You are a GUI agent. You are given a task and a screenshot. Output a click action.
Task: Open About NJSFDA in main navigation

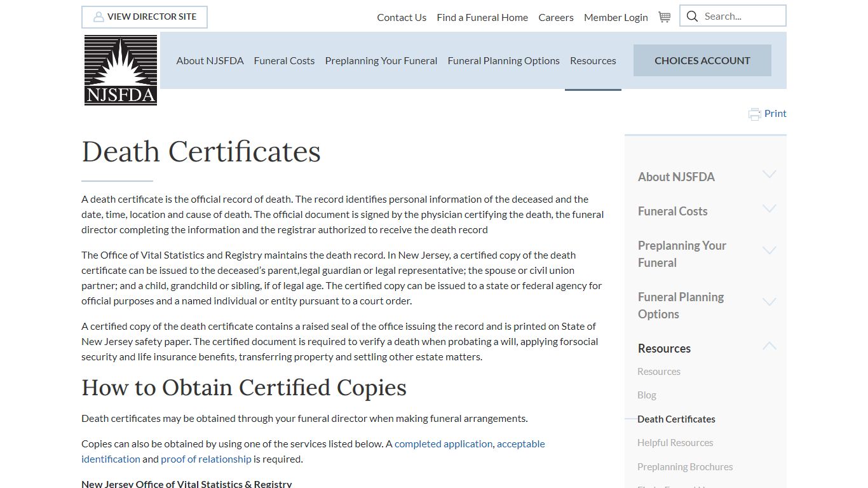coord(210,60)
